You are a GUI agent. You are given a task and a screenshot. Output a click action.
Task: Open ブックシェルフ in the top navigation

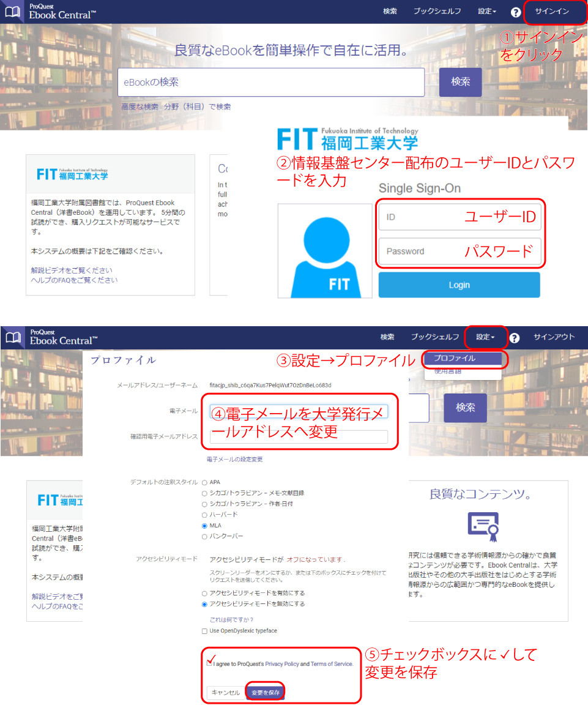click(x=437, y=12)
